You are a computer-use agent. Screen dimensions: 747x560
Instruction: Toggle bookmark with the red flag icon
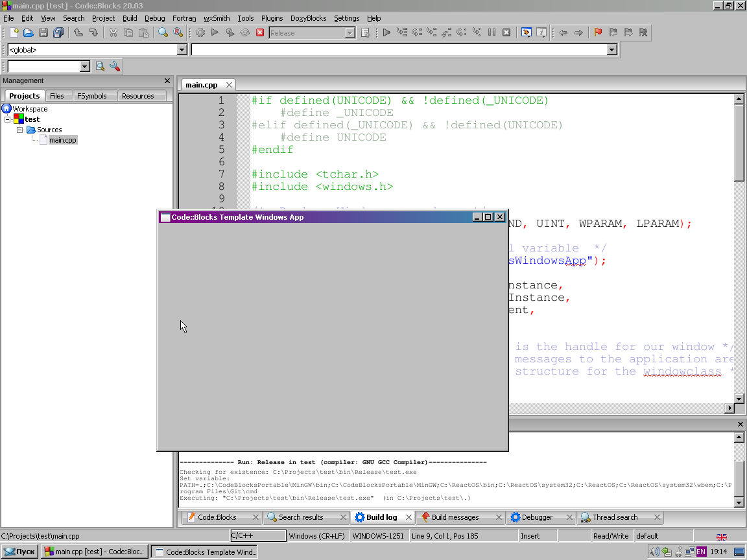[x=598, y=32]
